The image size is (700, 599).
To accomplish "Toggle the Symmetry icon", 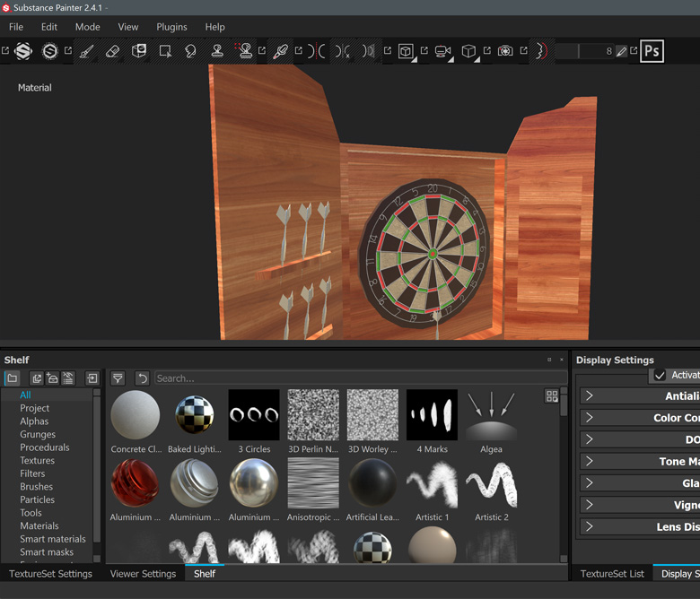I will (x=317, y=51).
